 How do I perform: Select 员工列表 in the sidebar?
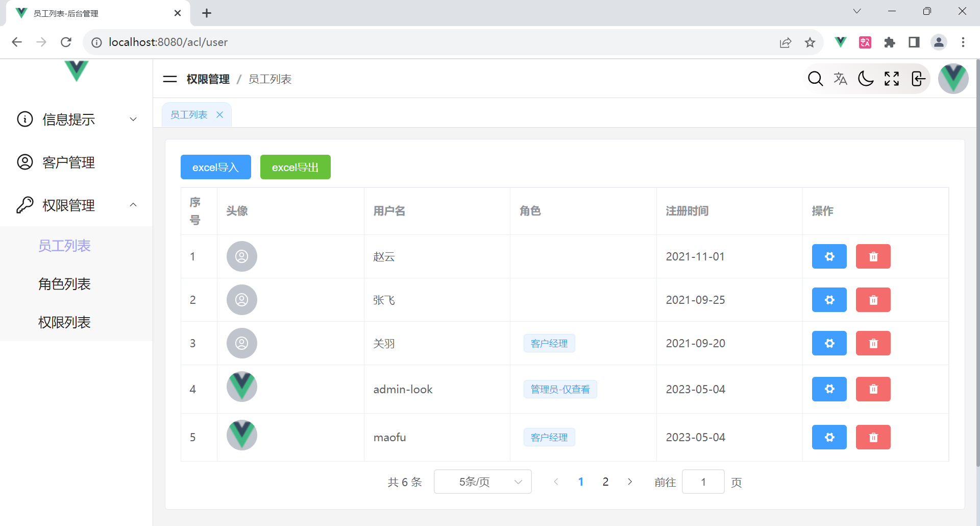pyautogui.click(x=64, y=246)
